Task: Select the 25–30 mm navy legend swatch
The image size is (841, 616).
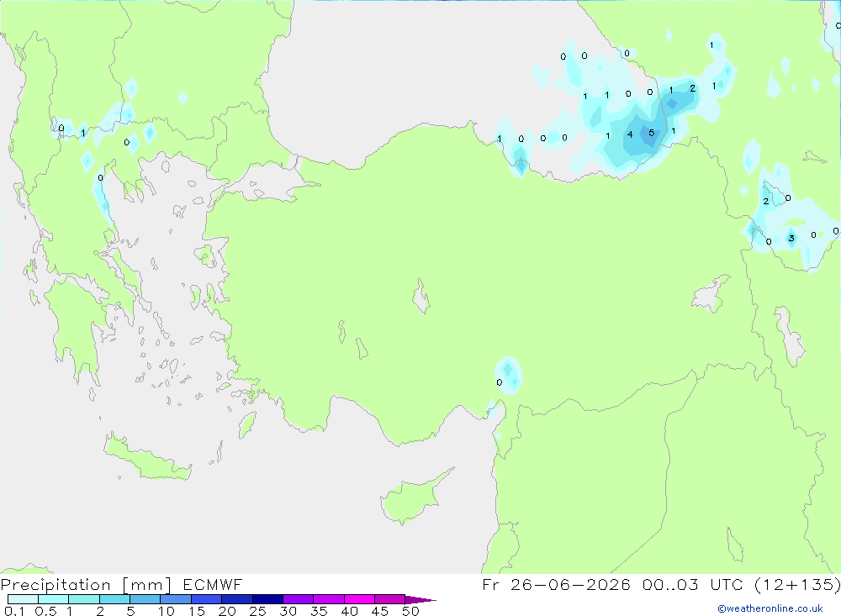Action: point(267,599)
